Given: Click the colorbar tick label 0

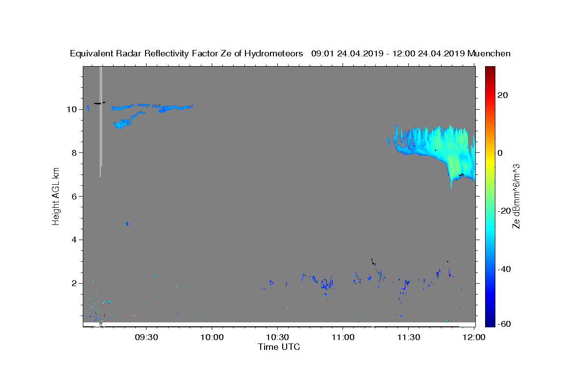Looking at the screenshot, I should click(x=500, y=153).
